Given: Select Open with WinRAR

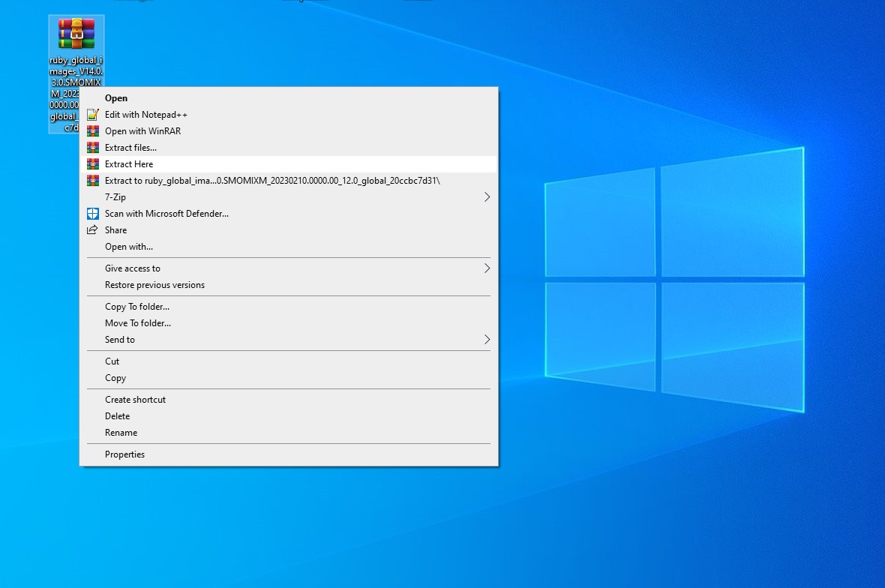Looking at the screenshot, I should (x=289, y=131).
